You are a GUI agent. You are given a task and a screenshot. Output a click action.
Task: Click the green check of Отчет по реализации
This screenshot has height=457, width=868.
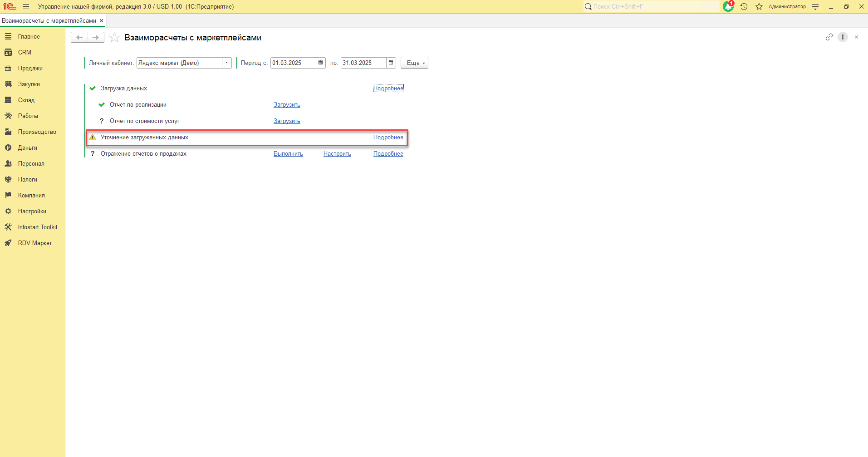(x=102, y=105)
